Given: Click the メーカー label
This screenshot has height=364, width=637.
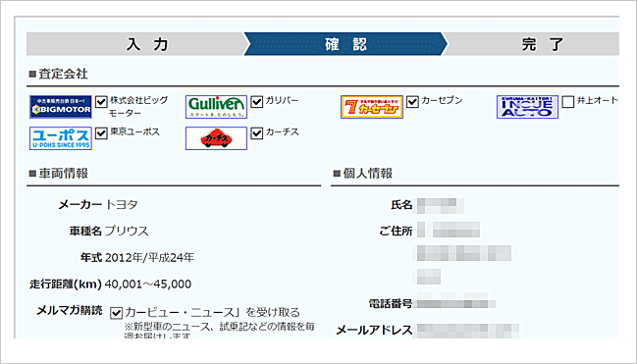Looking at the screenshot, I should 80,204.
